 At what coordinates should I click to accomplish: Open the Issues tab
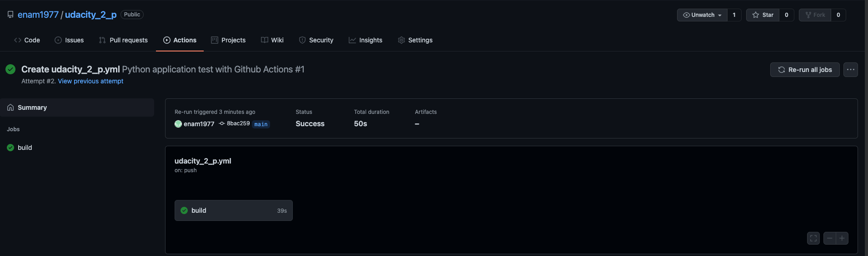69,40
